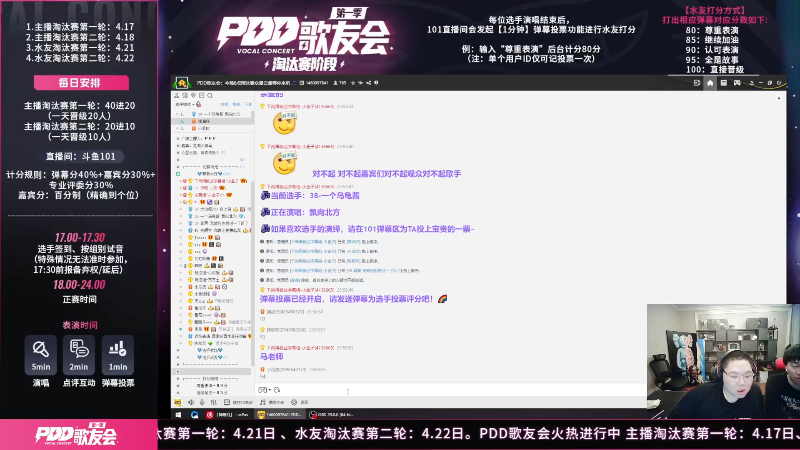Open the home icon at the top right of YY
Image resolution: width=800 pixels, height=450 pixels.
tap(710, 83)
